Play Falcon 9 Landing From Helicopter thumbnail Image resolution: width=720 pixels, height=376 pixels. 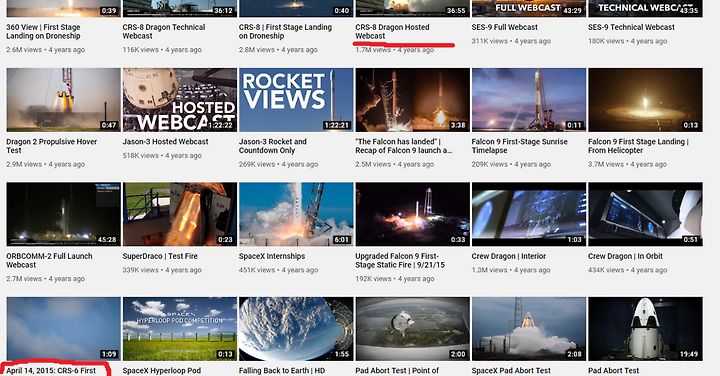coord(645,100)
